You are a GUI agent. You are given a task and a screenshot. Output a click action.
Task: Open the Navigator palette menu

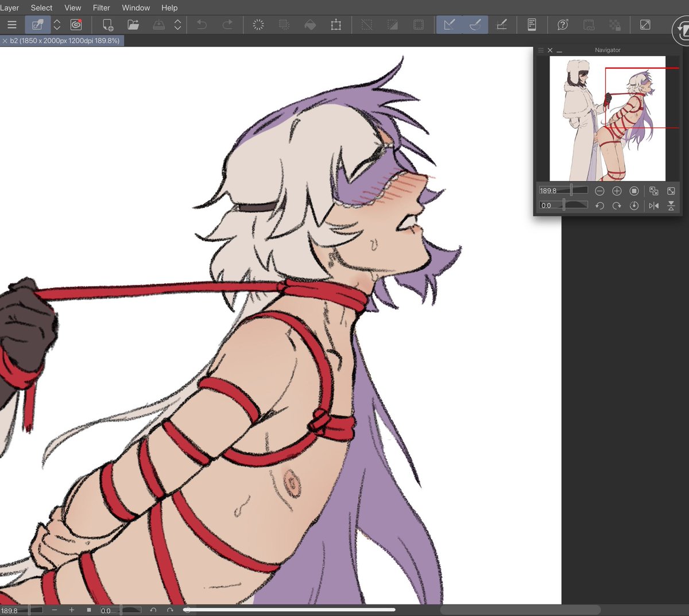point(540,50)
